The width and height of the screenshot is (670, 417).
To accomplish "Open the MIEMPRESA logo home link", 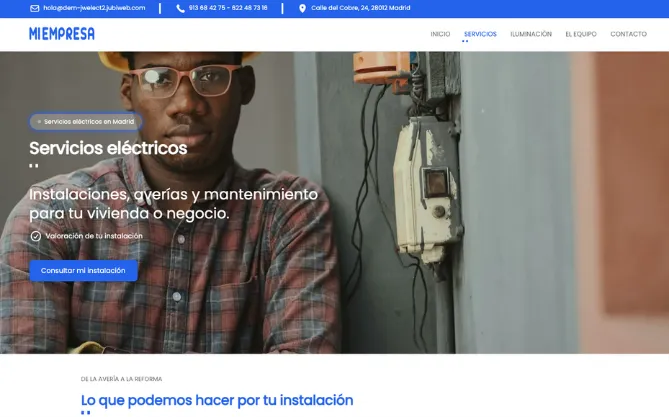I will click(x=62, y=34).
